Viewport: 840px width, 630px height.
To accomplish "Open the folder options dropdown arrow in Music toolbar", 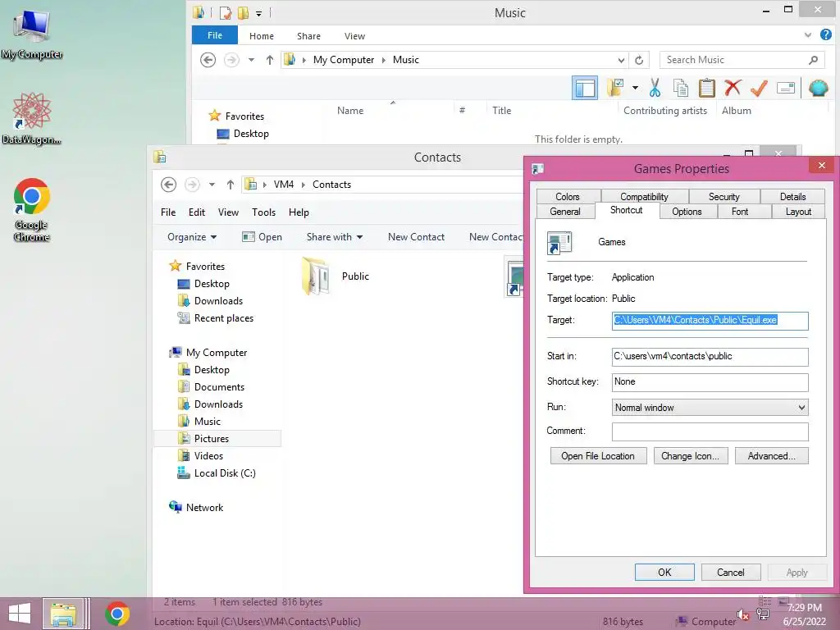I will 635,88.
